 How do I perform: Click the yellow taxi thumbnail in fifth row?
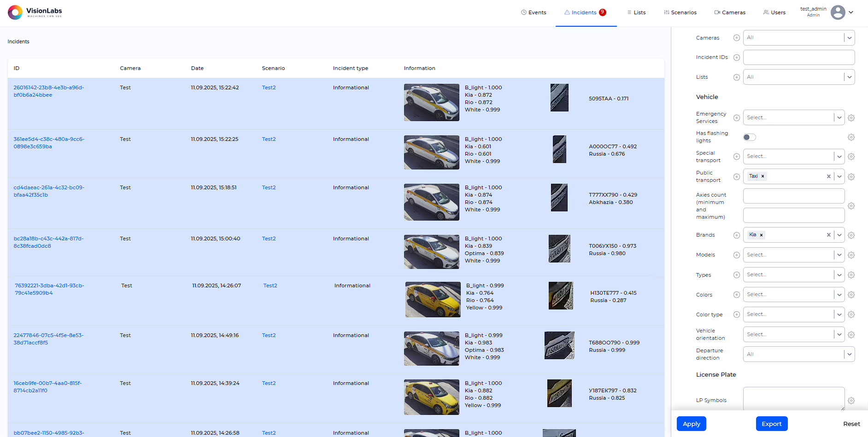point(432,299)
